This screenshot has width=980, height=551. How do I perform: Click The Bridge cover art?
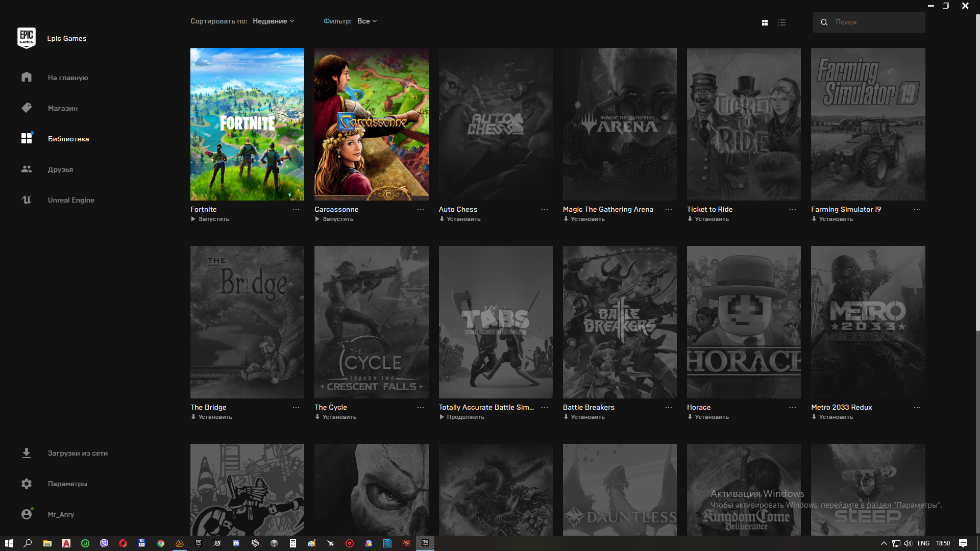(247, 322)
